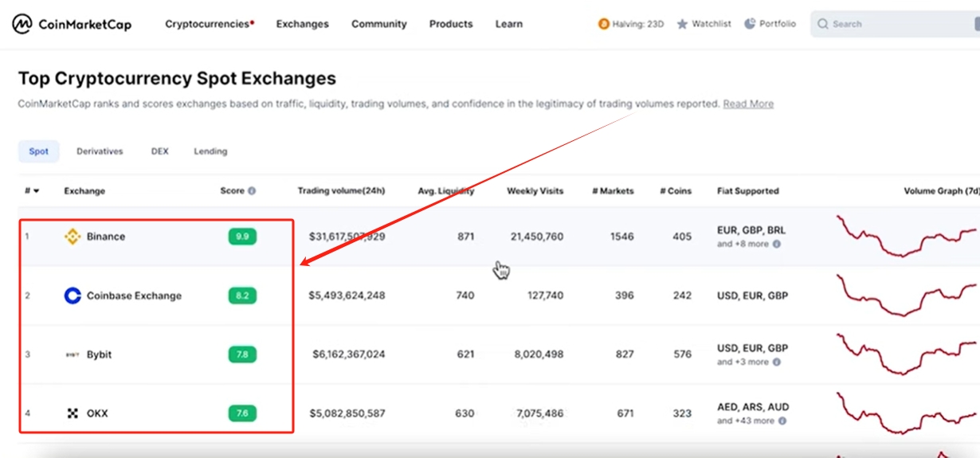Click the search magnifier icon
Screen dimensions: 980x458
[823, 24]
